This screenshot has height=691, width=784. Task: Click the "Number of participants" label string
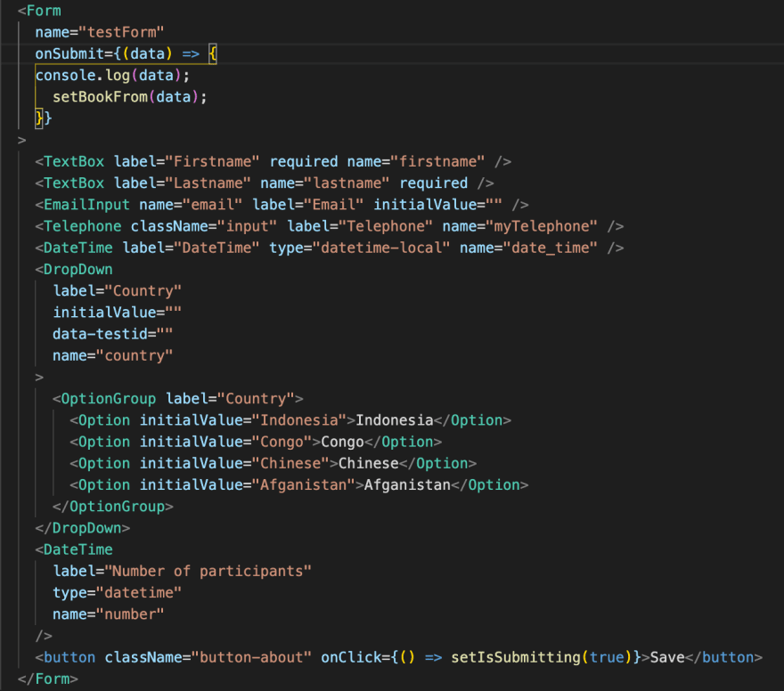(208, 571)
